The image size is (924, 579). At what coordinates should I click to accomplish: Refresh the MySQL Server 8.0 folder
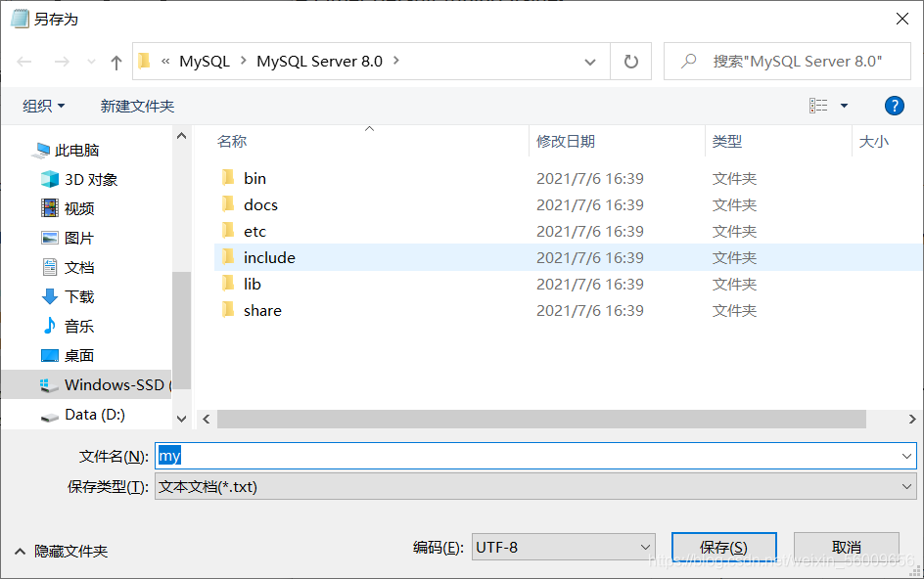(630, 61)
